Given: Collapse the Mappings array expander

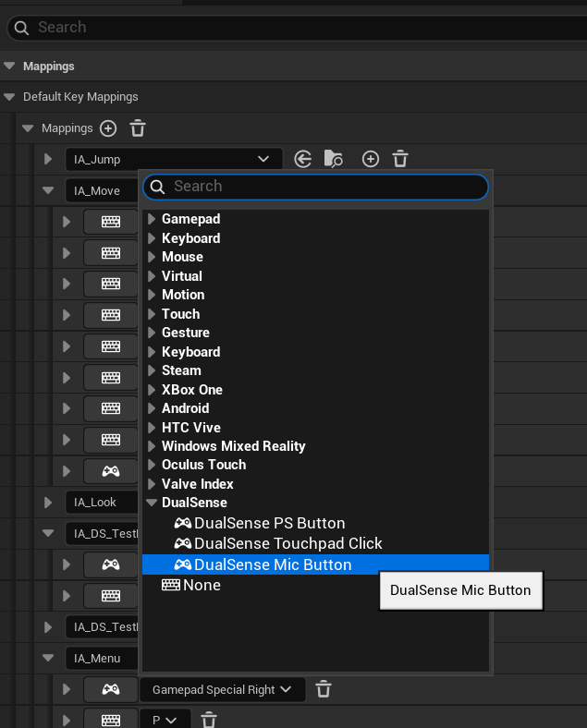Looking at the screenshot, I should click(x=28, y=128).
